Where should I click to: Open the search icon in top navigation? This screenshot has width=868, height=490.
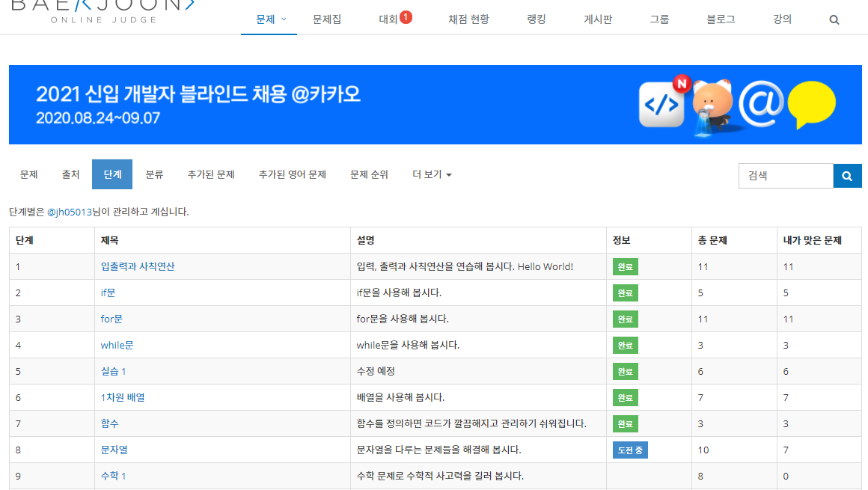click(834, 20)
